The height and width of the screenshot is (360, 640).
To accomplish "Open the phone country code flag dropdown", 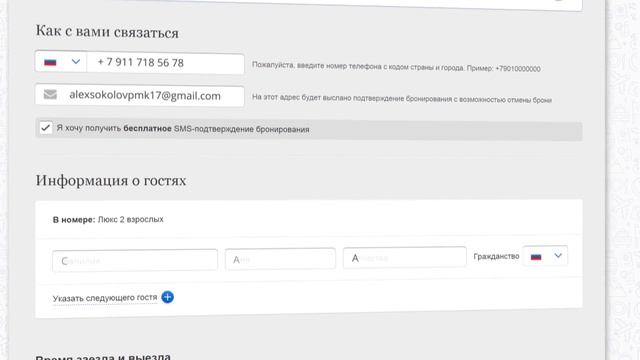I will (x=61, y=62).
